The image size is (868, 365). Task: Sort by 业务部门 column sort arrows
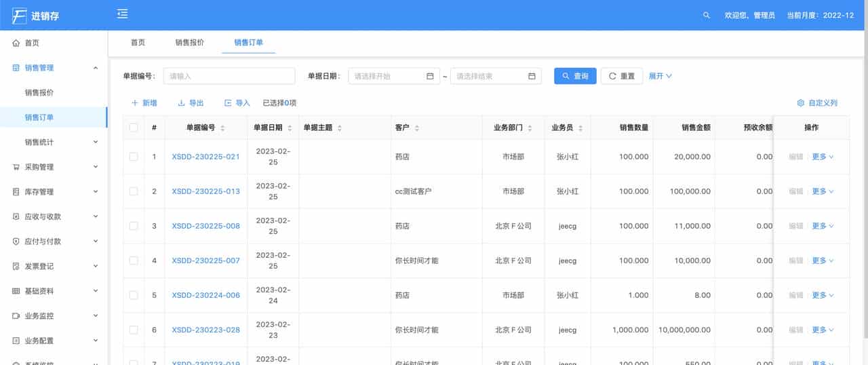pyautogui.click(x=530, y=128)
